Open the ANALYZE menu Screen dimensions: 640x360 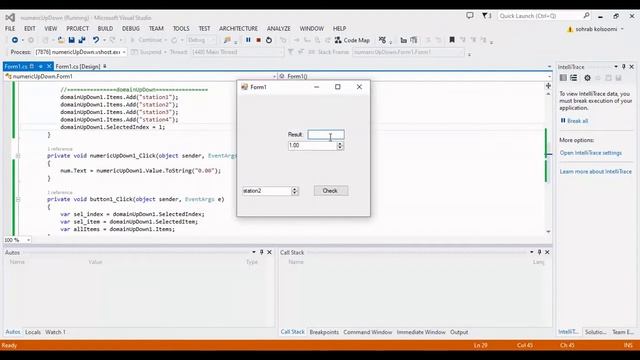pyautogui.click(x=279, y=29)
